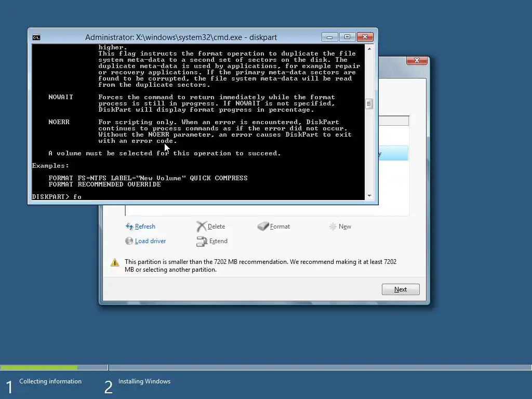Viewport: 532px width, 399px height.
Task: Click 'Collecting information' step label
Action: pyautogui.click(x=50, y=381)
